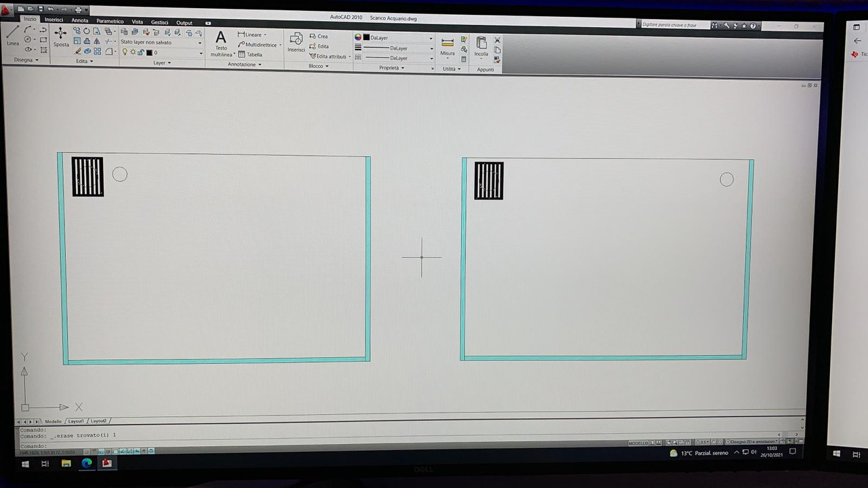Select the Modello tab
868x488 pixels.
point(53,421)
